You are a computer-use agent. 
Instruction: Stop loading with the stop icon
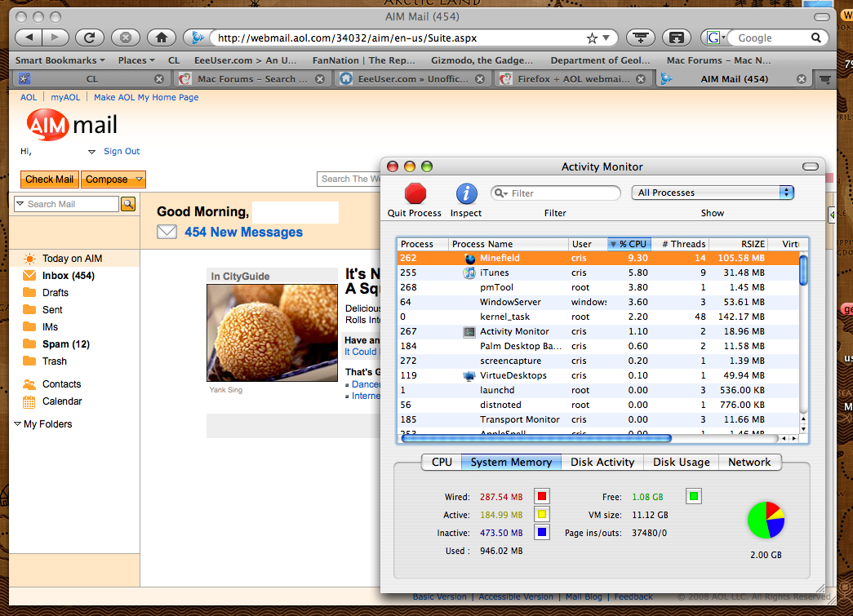tap(126, 38)
